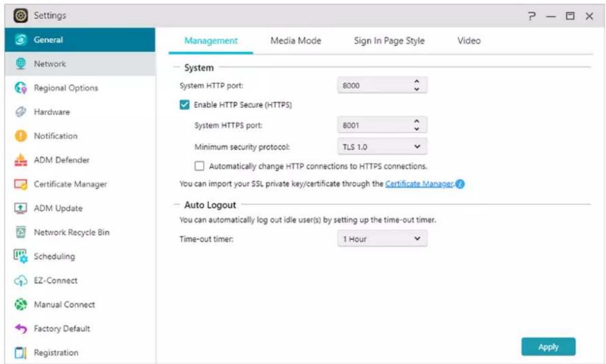The image size is (606, 364).
Task: Click the EZ-Connect cloud icon
Action: click(20, 281)
